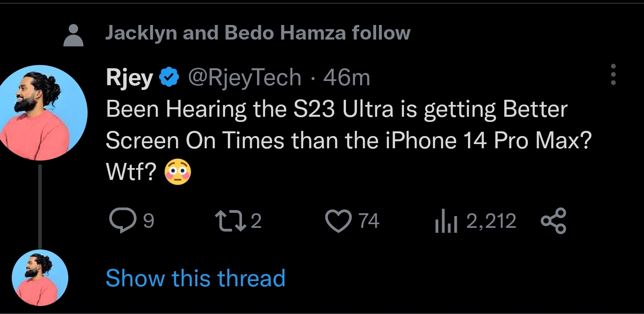Click the small avatar beside Show this thread
The image size is (644, 314).
click(40, 278)
